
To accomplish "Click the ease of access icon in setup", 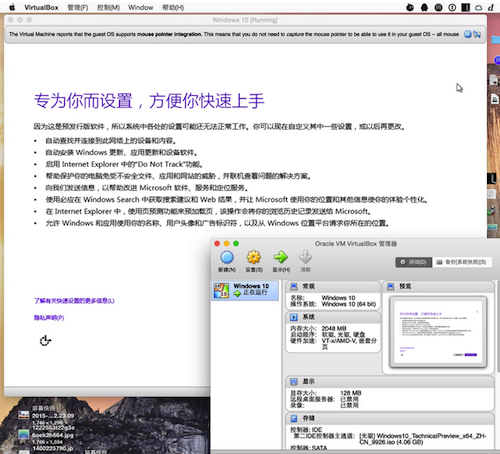I will coord(45,341).
